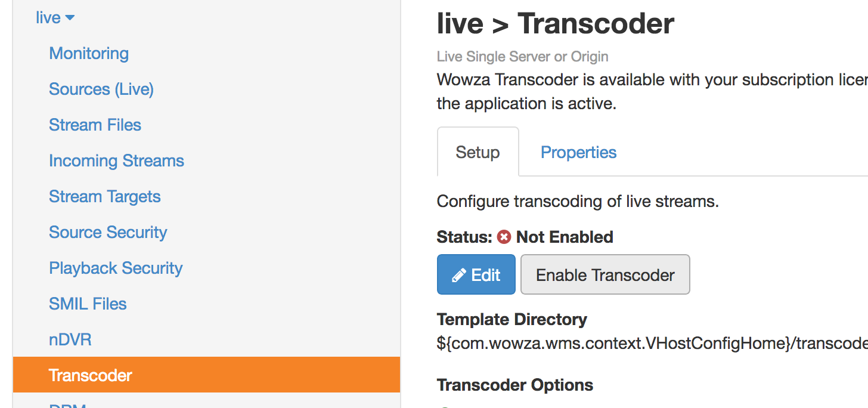Image resolution: width=868 pixels, height=408 pixels.
Task: Switch to the Properties tab
Action: click(578, 153)
